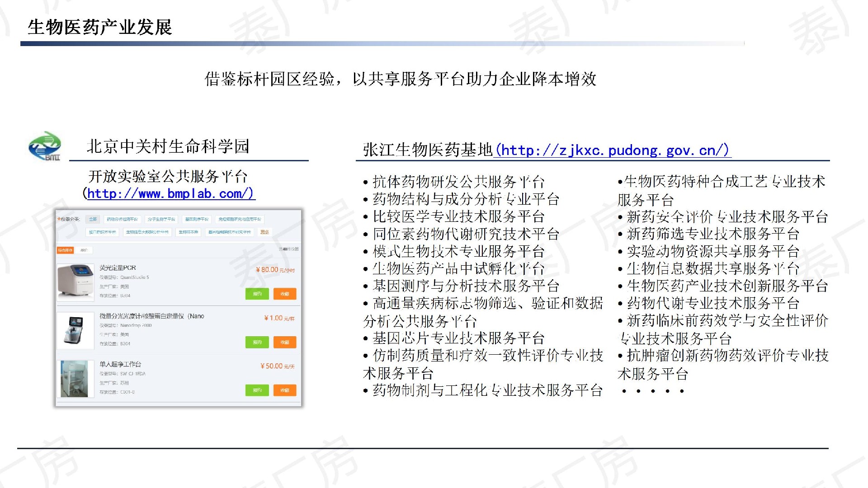Click the 预约 button for 单人超净工作台

[257, 390]
